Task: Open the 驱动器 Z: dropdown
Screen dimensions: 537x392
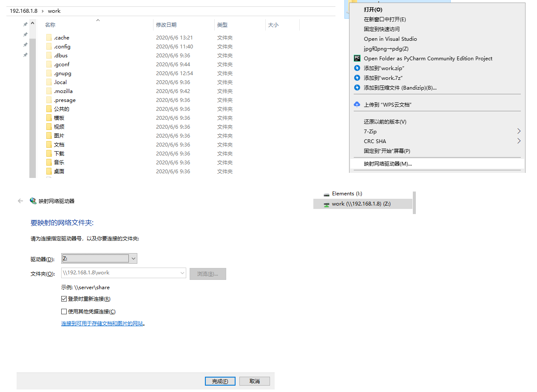Action: pyautogui.click(x=134, y=258)
